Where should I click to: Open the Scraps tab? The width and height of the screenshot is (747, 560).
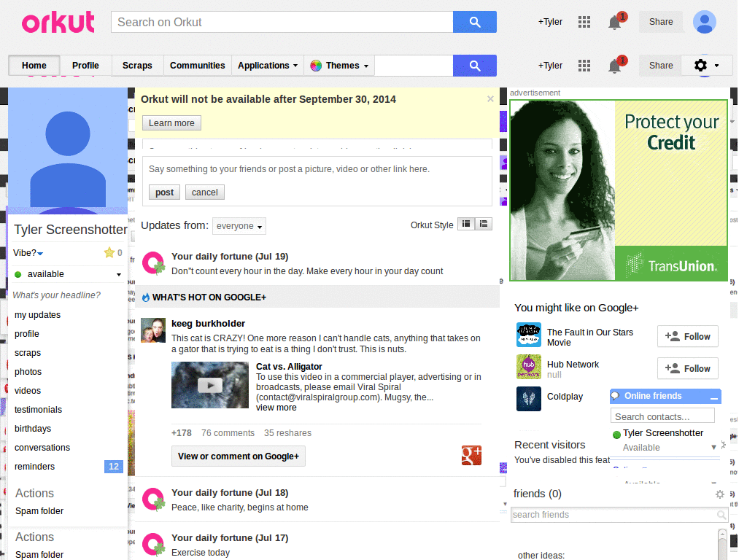click(137, 66)
